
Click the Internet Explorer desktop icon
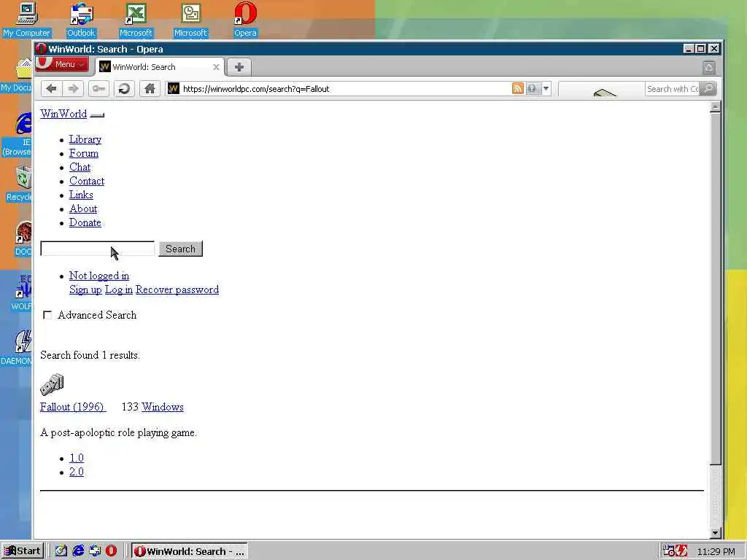20,135
